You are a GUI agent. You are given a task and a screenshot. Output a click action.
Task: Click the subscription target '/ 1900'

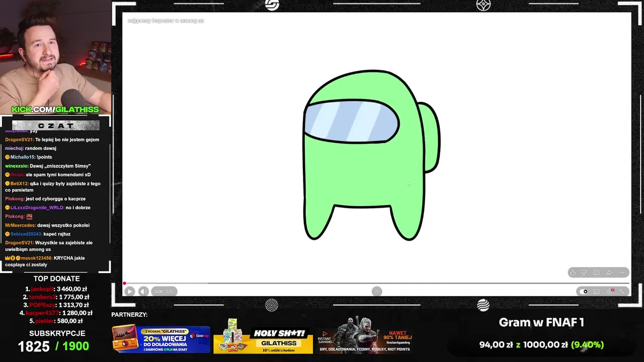(x=72, y=346)
